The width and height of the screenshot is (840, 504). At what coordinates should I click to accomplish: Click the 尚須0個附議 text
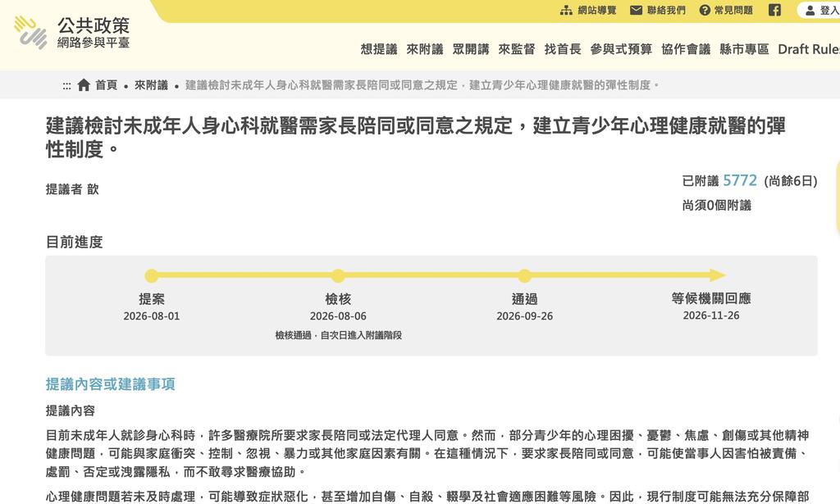click(717, 206)
